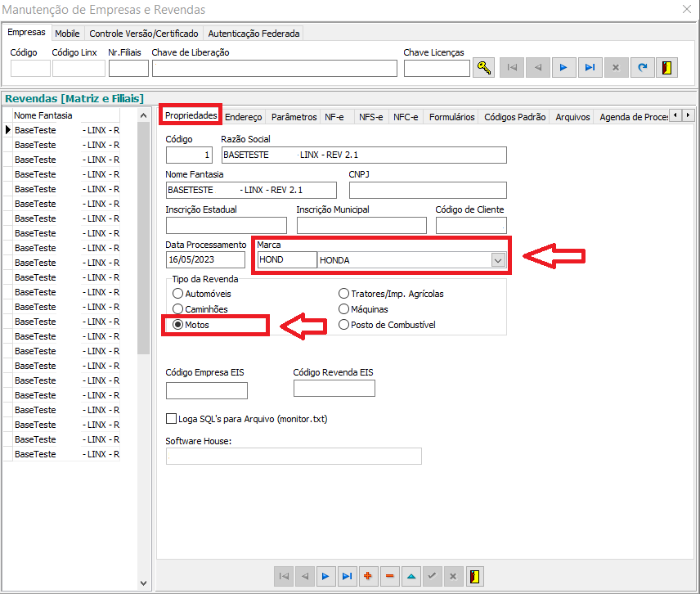The image size is (700, 594).
Task: Switch to the Empresas tab
Action: [26, 32]
